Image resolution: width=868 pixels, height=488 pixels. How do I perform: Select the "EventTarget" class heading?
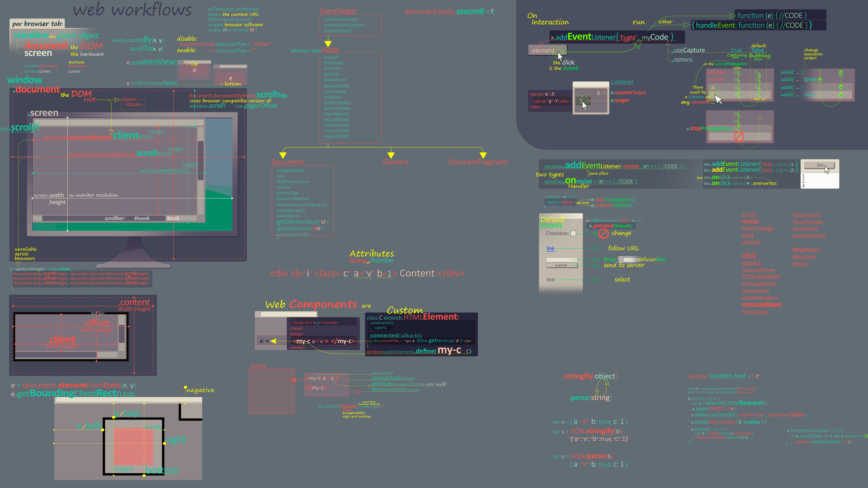coord(338,11)
